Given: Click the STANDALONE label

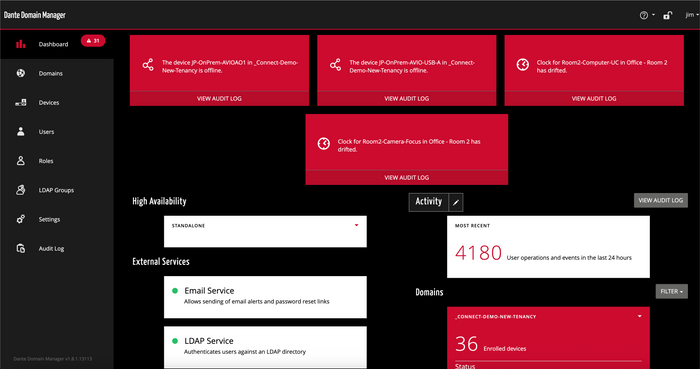Looking at the screenshot, I should (188, 226).
